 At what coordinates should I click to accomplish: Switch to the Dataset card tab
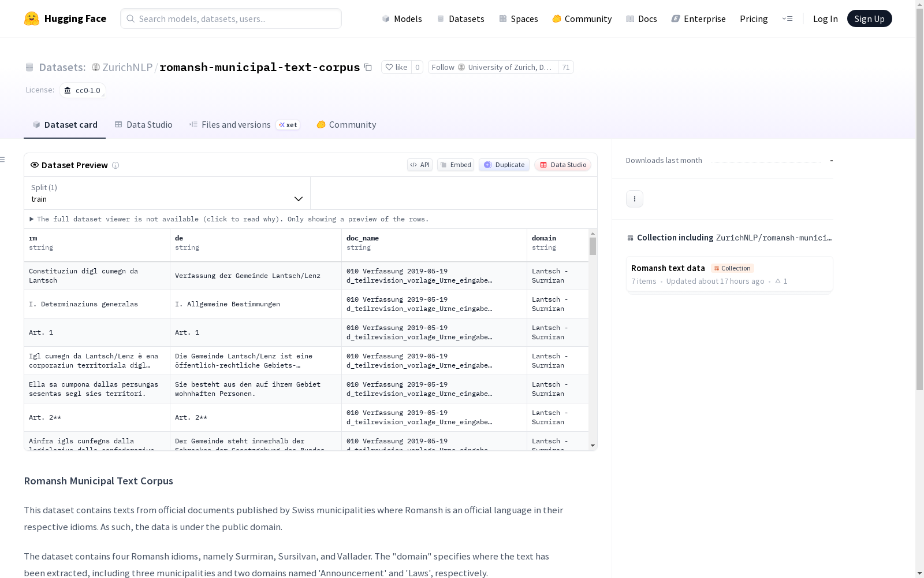click(x=65, y=125)
